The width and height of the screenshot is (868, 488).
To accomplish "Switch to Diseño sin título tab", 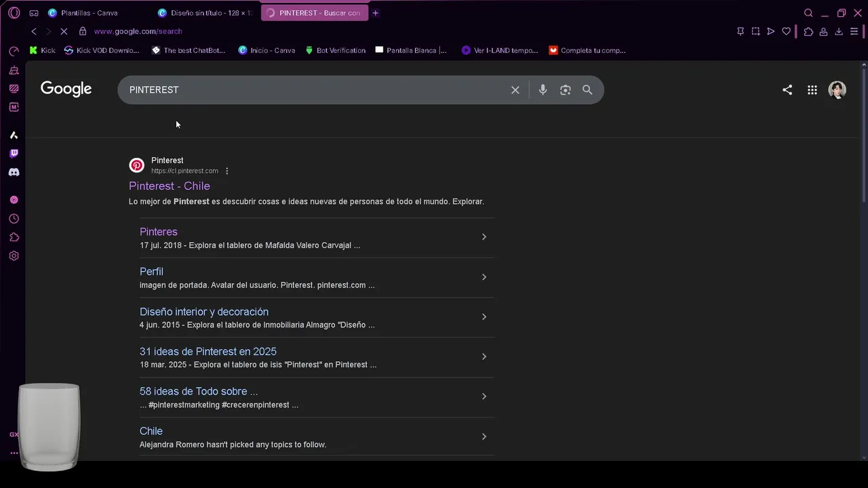I will [206, 13].
